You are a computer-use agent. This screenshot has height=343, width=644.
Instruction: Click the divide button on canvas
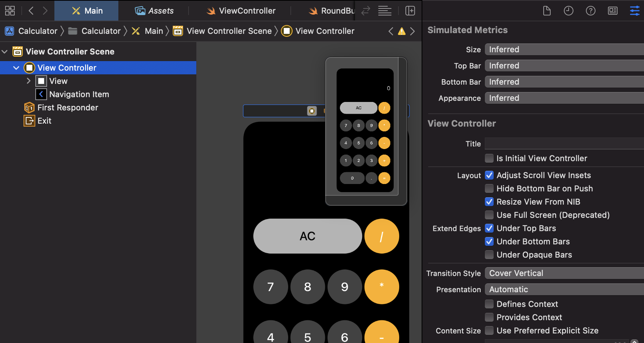point(382,236)
